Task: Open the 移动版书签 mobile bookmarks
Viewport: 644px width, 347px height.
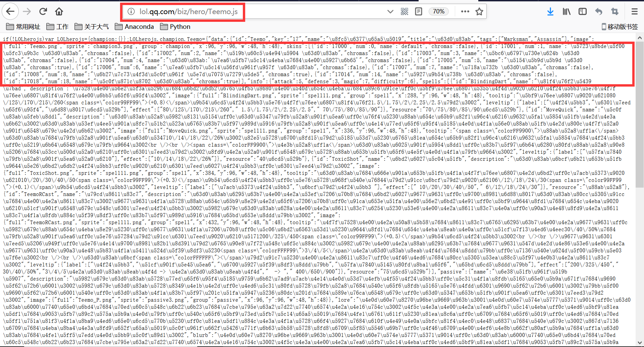Action: 620,27
